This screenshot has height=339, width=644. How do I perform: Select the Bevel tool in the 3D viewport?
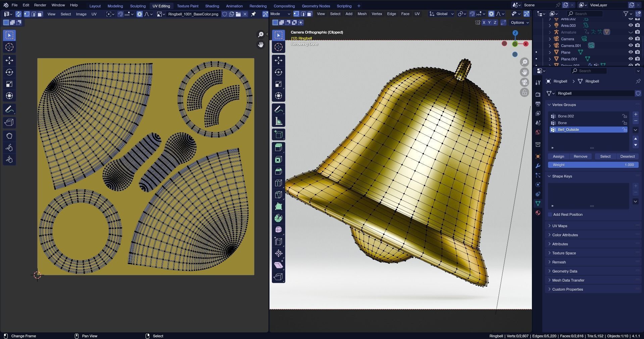click(279, 171)
